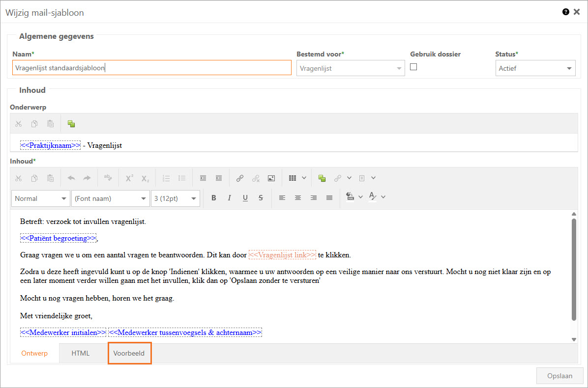Toggle Strikethrough formatting
Viewport: 588px width, 388px height.
(261, 198)
